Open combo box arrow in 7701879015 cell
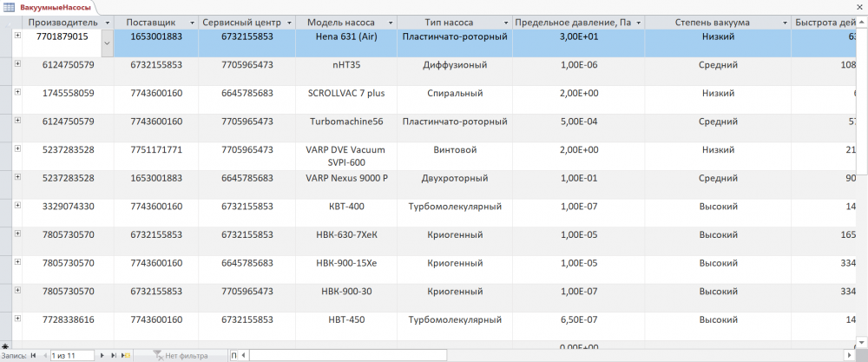This screenshot has width=868, height=362. (x=108, y=43)
